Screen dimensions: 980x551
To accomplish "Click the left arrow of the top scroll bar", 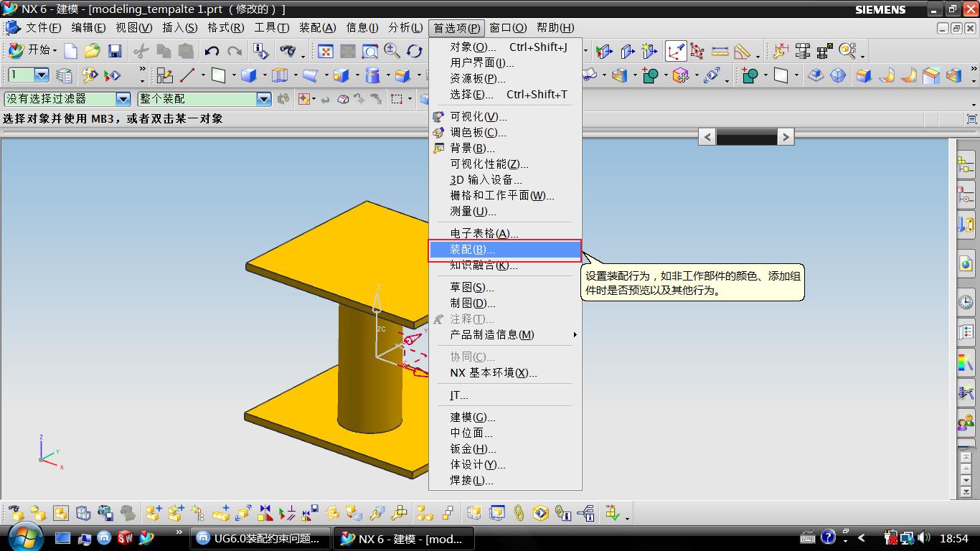I will (x=707, y=136).
